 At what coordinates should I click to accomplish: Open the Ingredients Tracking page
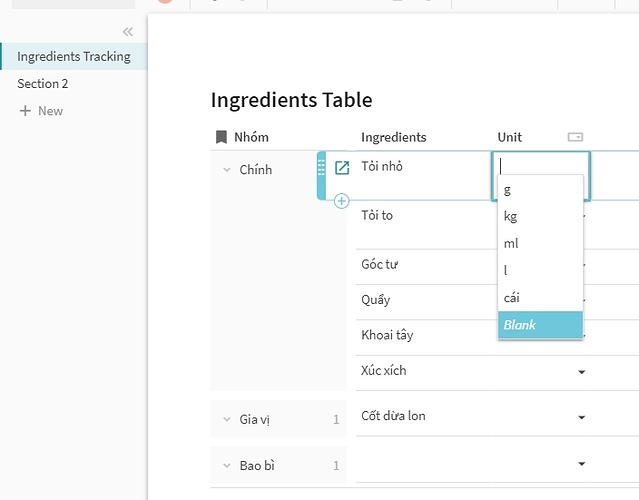point(73,57)
